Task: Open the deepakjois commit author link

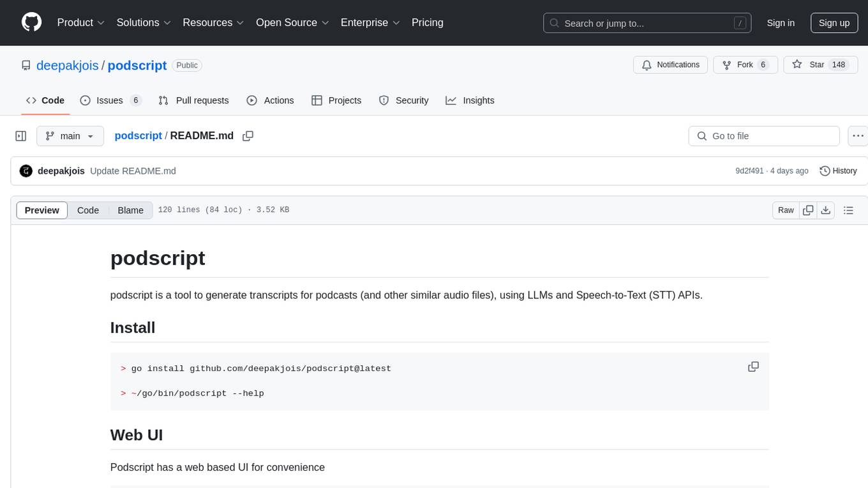Action: (61, 171)
